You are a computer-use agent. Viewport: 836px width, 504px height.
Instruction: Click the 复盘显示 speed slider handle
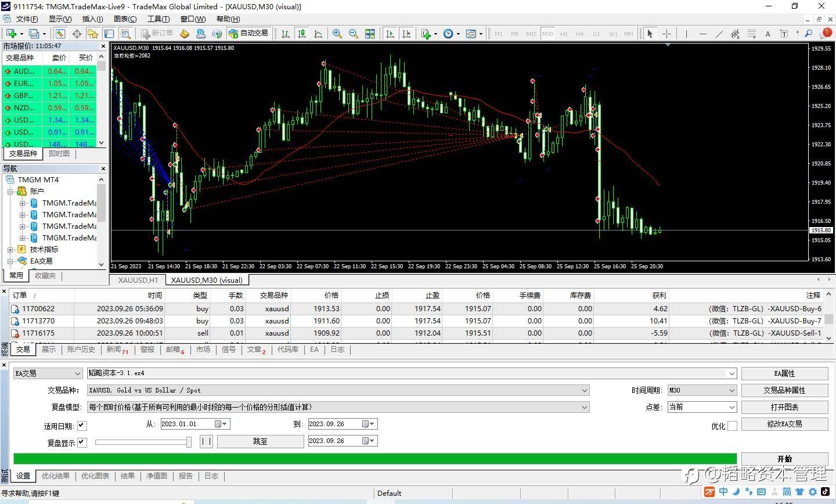(189, 442)
